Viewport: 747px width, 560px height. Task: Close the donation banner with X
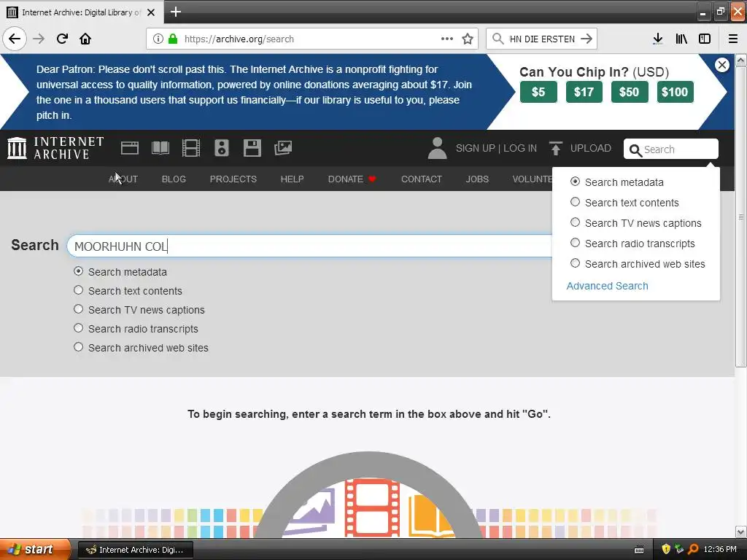point(721,65)
